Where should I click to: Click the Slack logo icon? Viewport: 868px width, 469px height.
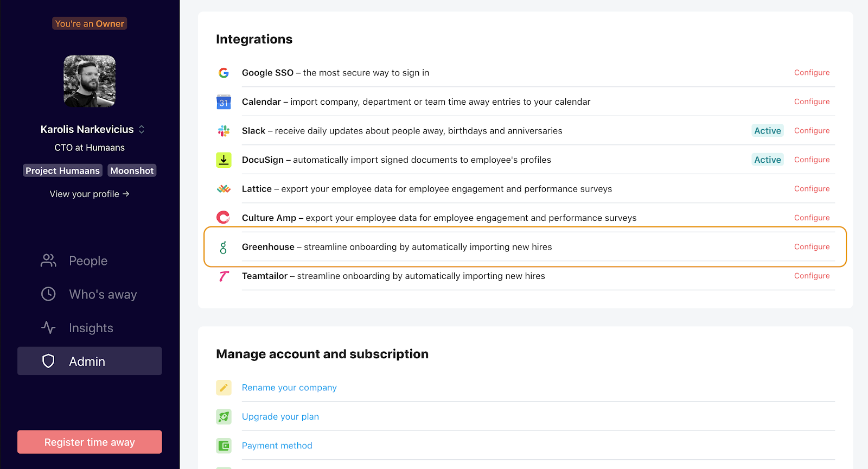point(224,131)
